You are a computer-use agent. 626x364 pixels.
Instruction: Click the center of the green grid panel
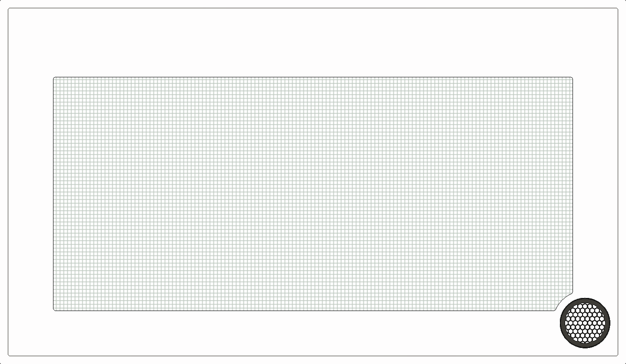(x=313, y=194)
